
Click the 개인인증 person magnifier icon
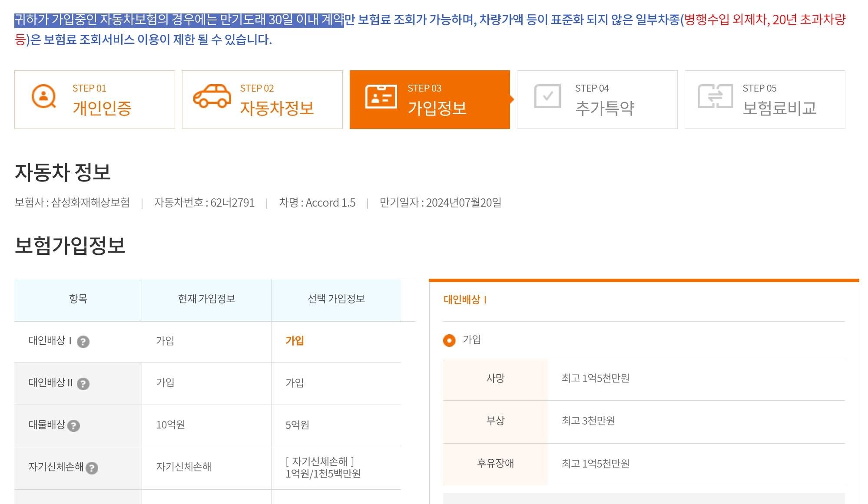pyautogui.click(x=44, y=96)
